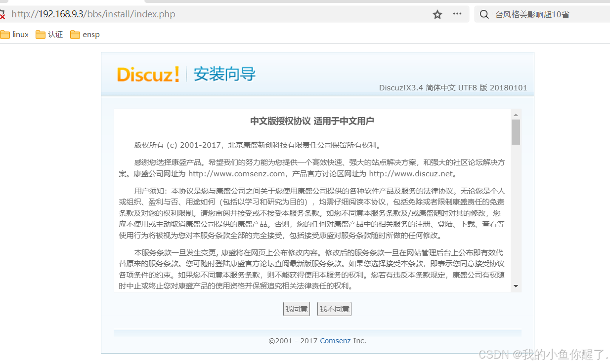This screenshot has height=364, width=610.
Task: Click the paragraph starting 感谢您选择康盛产品
Action: (x=312, y=168)
